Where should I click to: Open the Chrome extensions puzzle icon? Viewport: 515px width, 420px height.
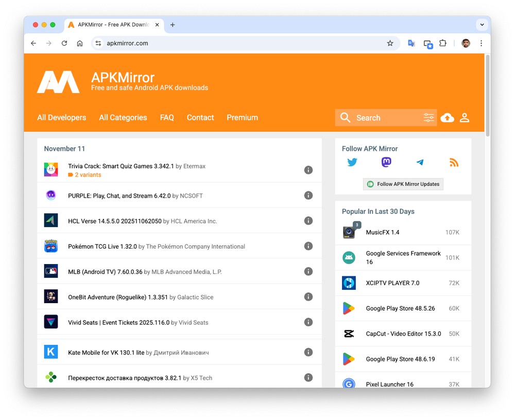coord(442,43)
